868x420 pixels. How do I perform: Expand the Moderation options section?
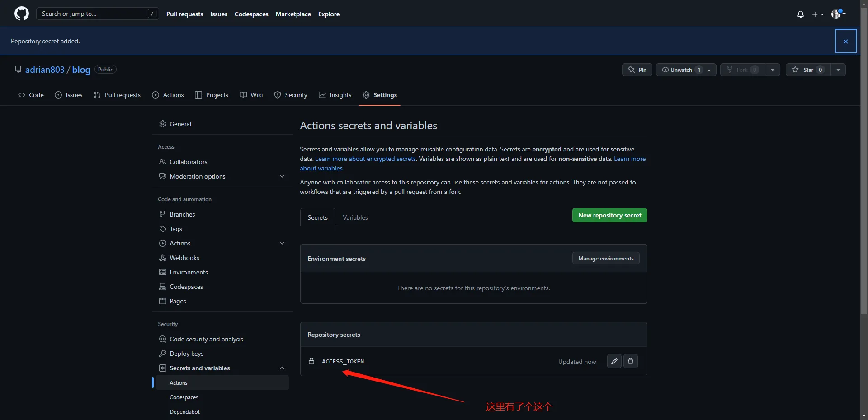282,176
